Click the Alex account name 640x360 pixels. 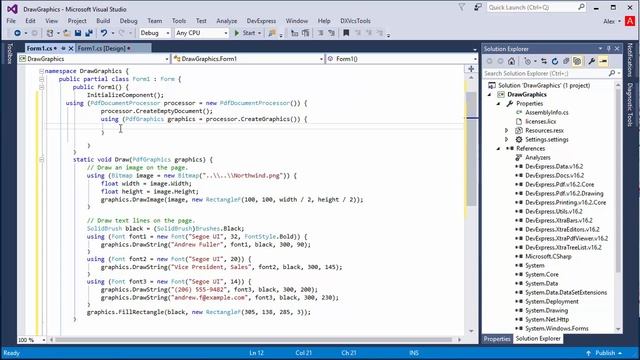click(609, 21)
